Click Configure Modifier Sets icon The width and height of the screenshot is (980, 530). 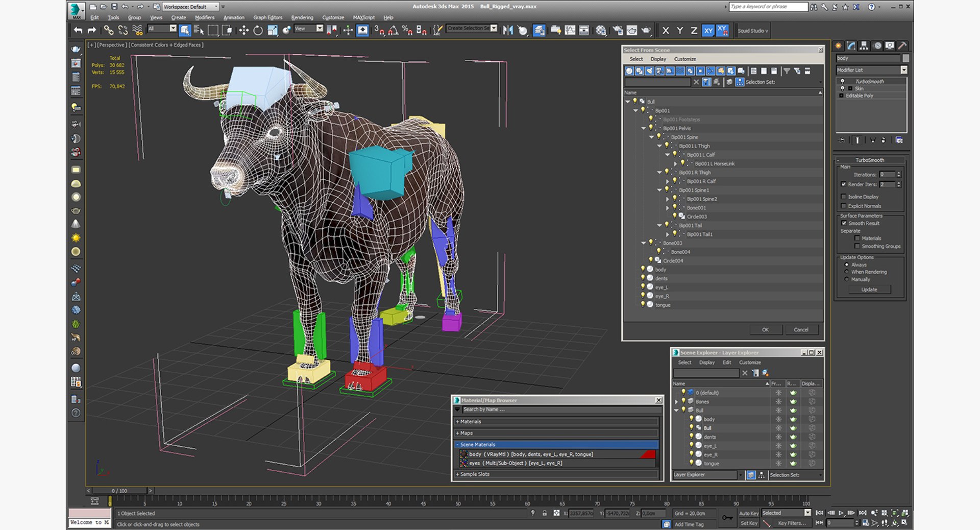pos(899,140)
